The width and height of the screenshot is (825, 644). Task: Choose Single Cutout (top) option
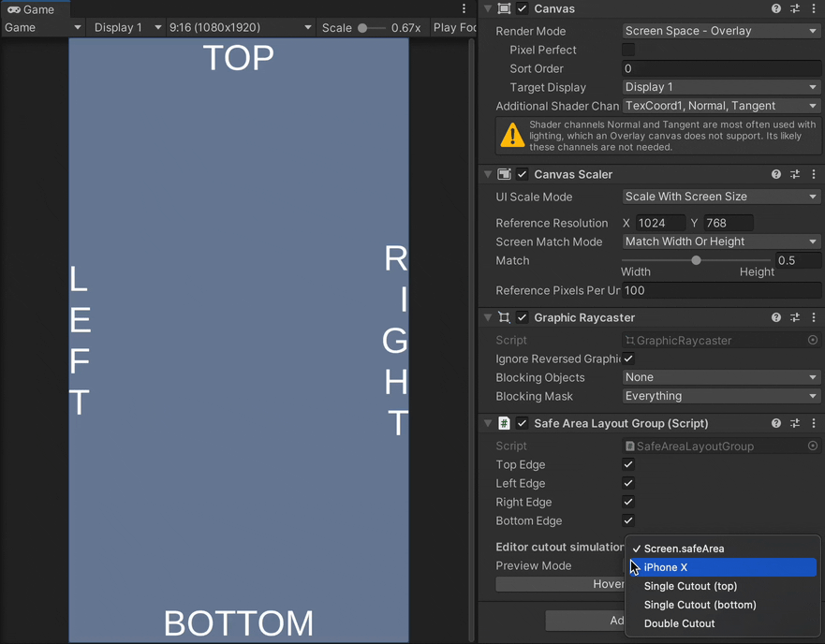pos(722,586)
